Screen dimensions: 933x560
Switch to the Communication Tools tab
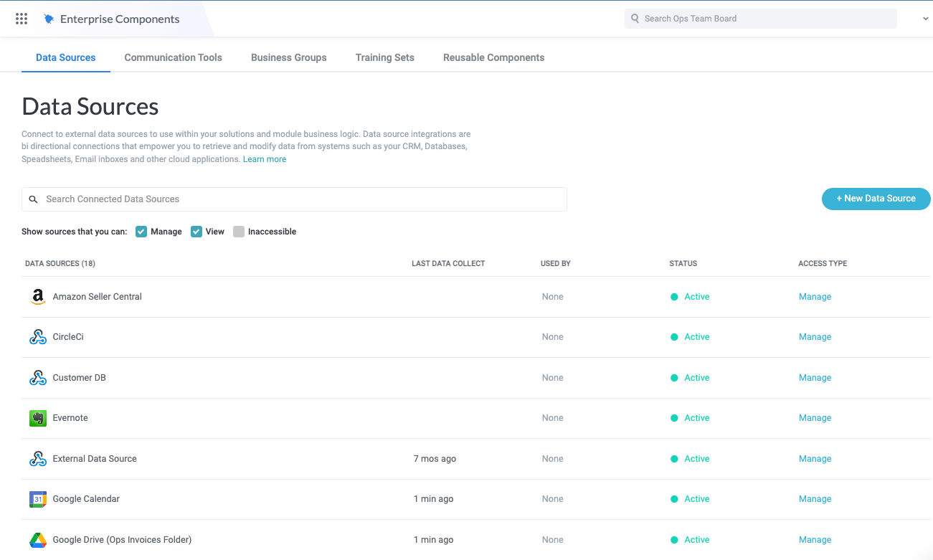click(173, 57)
